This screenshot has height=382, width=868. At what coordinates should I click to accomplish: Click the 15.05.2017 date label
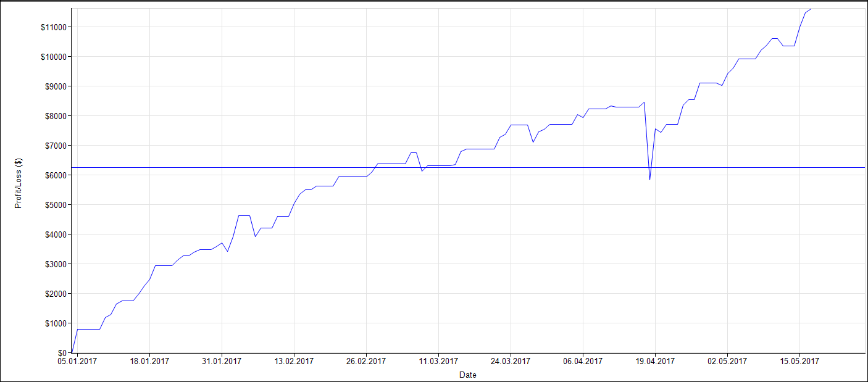coord(799,362)
